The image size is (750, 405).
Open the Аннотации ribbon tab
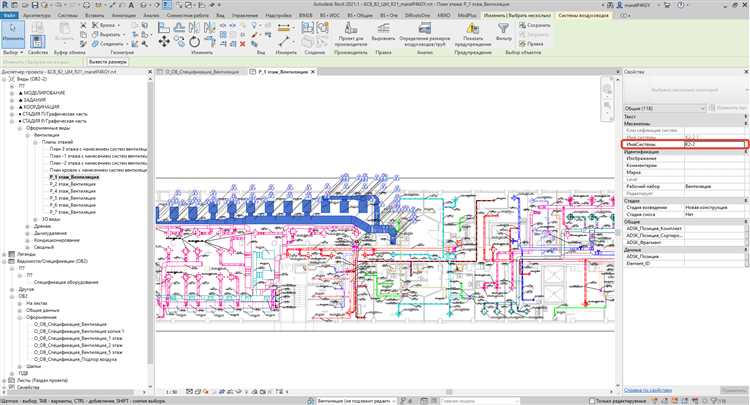pyautogui.click(x=123, y=15)
